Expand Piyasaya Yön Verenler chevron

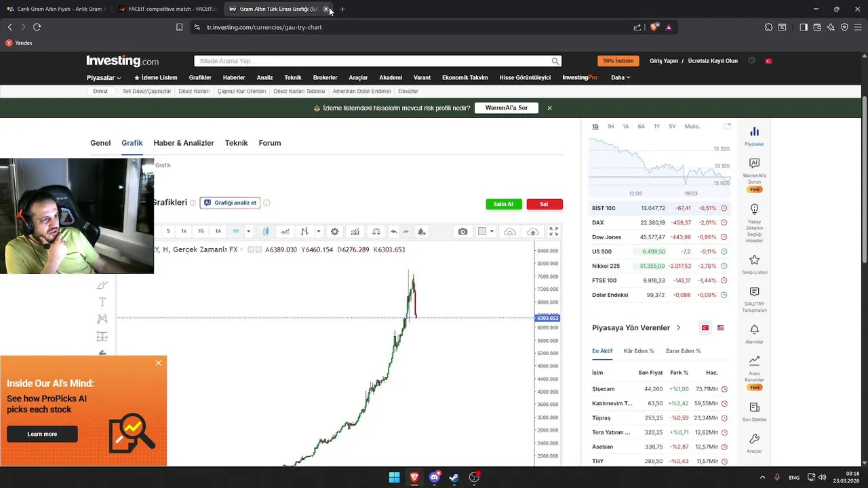click(x=678, y=328)
